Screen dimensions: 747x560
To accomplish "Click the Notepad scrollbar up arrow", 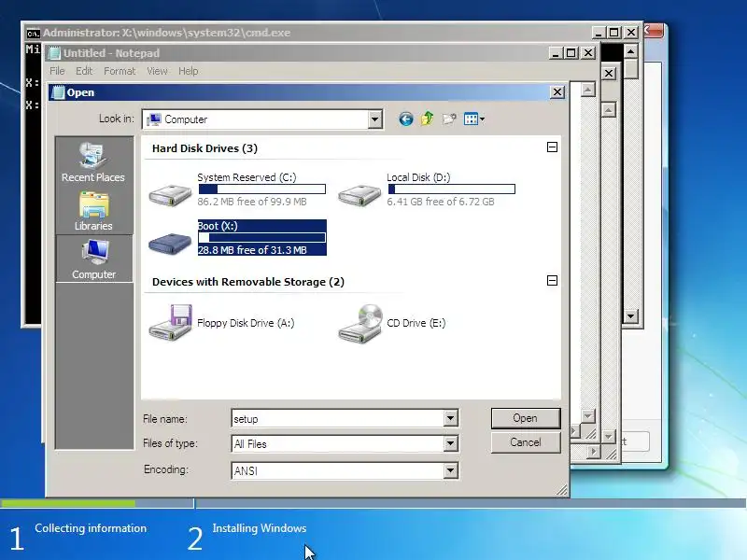I will pos(588,89).
